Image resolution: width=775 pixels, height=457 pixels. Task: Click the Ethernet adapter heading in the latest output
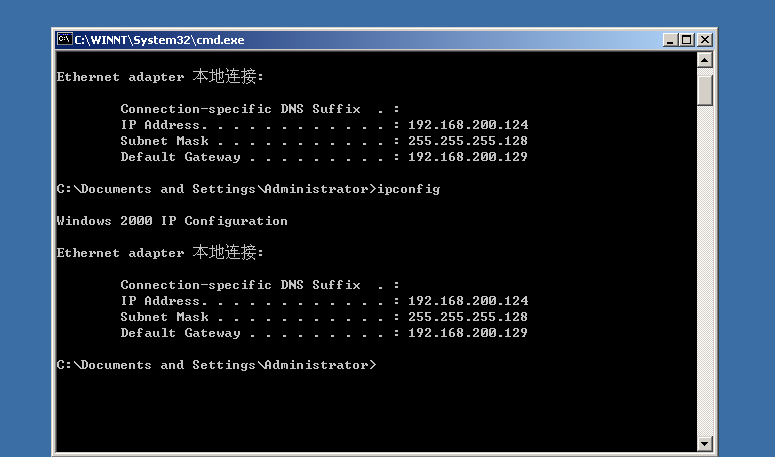[160, 253]
